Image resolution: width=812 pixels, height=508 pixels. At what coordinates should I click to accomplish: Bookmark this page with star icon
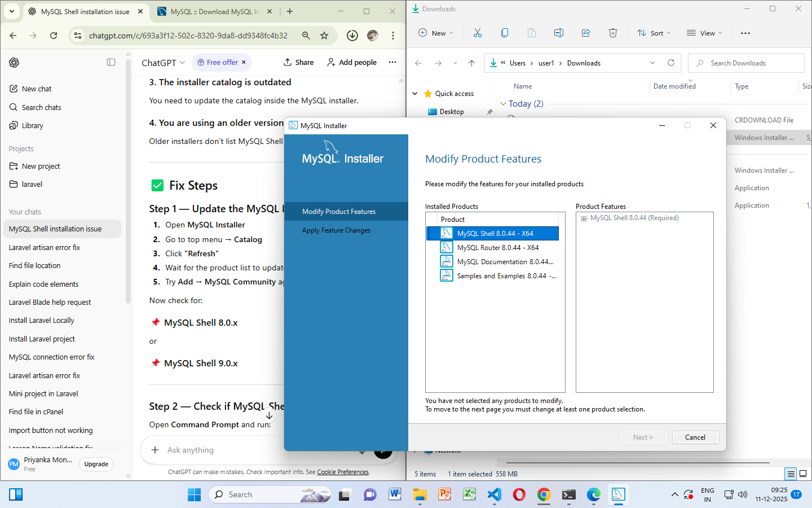[x=324, y=36]
